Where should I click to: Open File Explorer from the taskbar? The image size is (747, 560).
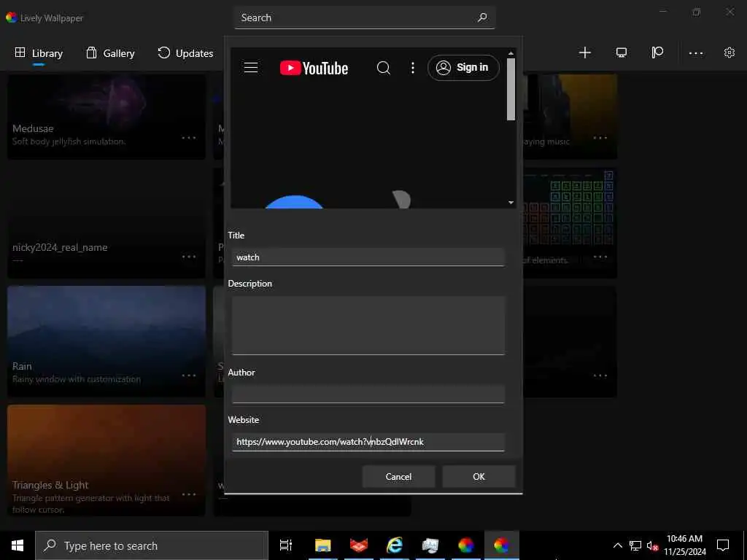[x=322, y=545]
